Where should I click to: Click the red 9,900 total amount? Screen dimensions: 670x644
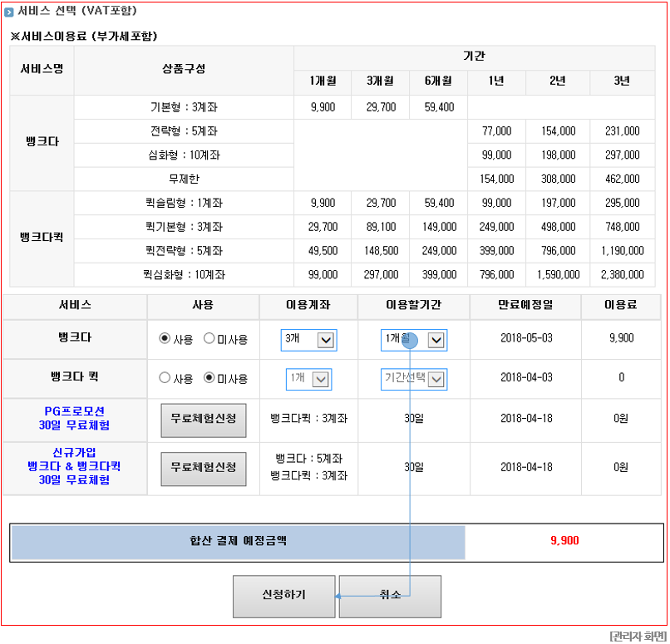click(564, 541)
